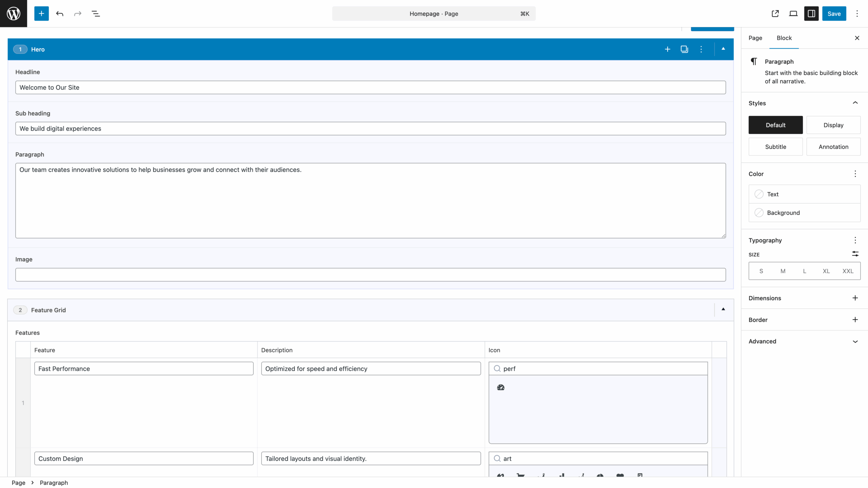Collapse the Styles panel

(x=855, y=103)
